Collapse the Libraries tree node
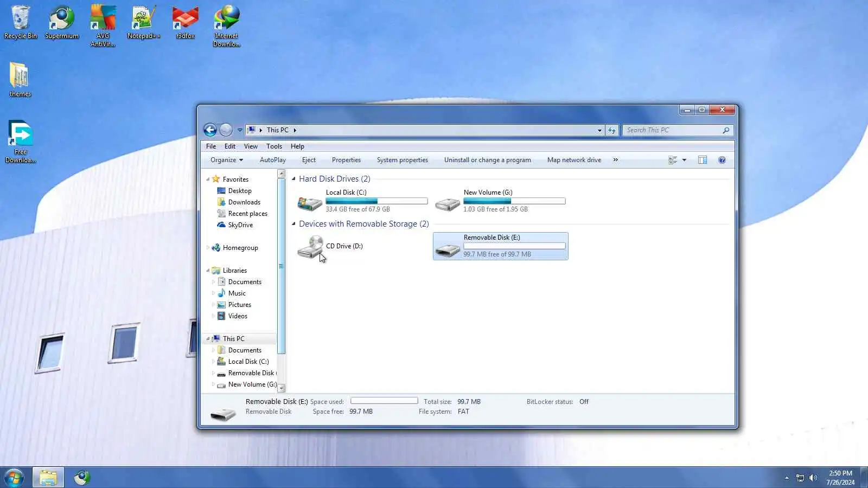This screenshot has width=868, height=488. pos(208,271)
